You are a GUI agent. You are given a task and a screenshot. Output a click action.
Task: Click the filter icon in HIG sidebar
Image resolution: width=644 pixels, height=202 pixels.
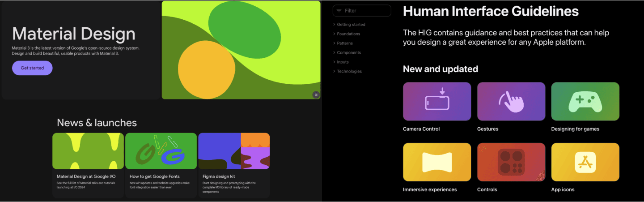pyautogui.click(x=339, y=11)
